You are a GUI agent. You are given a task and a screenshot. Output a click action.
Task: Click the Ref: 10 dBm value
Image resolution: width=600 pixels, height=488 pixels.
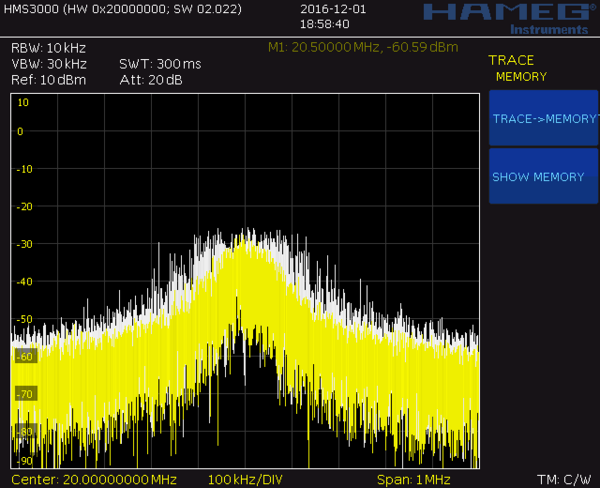click(49, 80)
